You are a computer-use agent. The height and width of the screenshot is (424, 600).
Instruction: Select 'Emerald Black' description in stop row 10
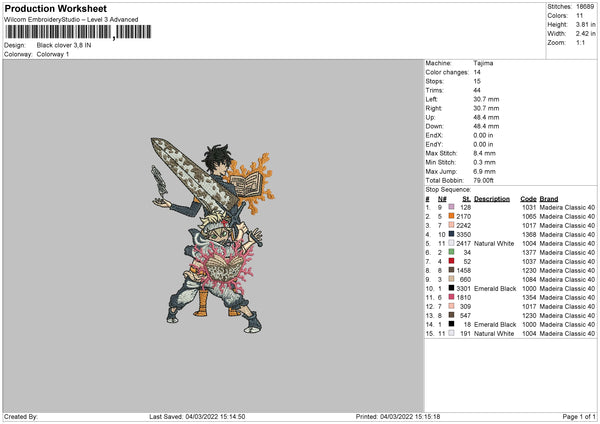[495, 289]
